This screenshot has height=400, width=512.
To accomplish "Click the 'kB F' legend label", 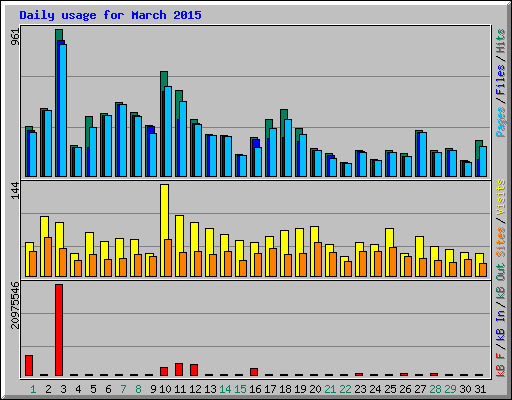I will pyautogui.click(x=501, y=364).
